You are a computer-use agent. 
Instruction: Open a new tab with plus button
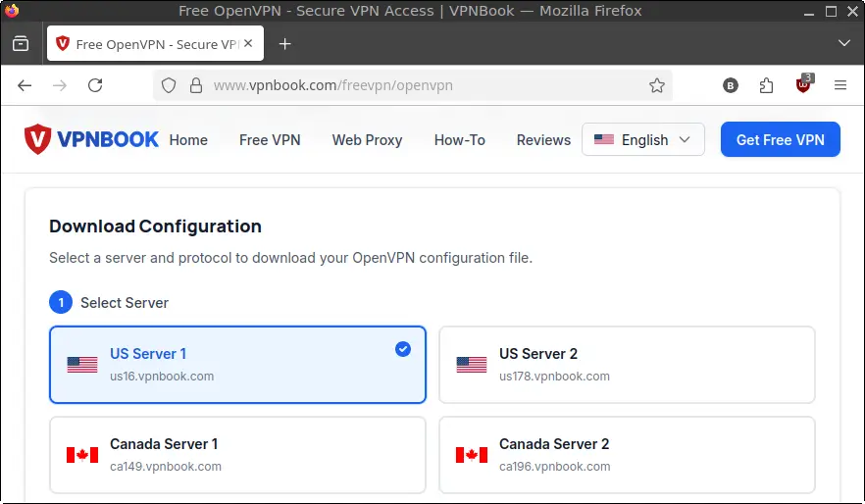tap(284, 43)
